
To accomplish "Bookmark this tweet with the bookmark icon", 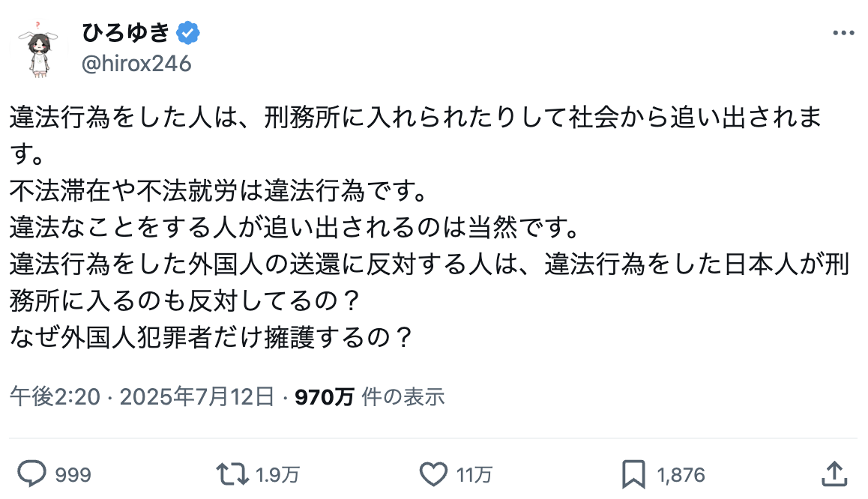I will 633,474.
